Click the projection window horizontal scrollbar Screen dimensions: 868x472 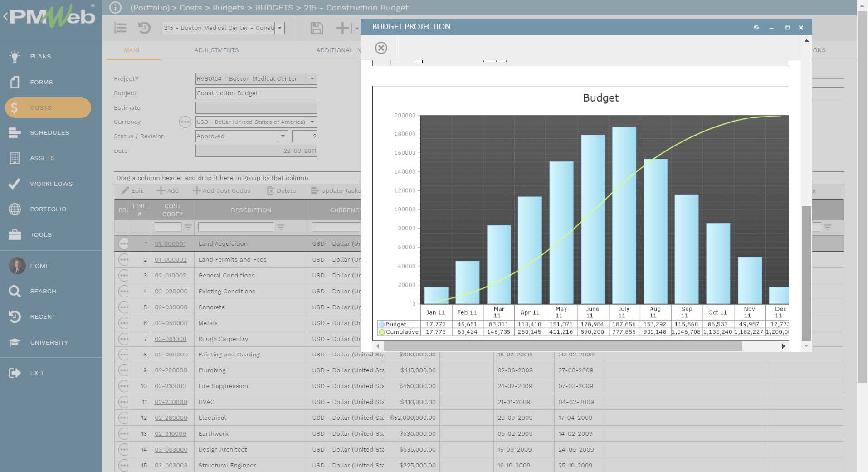point(562,346)
